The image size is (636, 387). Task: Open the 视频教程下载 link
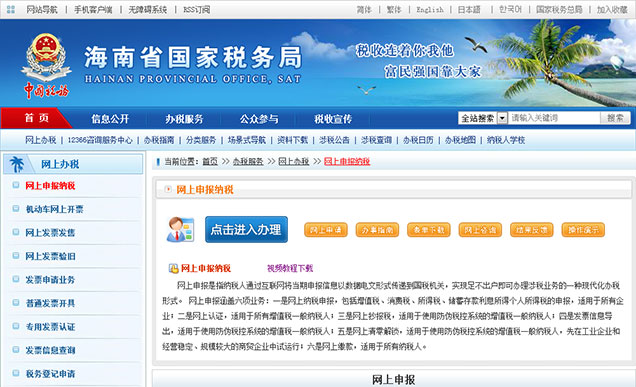pyautogui.click(x=290, y=268)
